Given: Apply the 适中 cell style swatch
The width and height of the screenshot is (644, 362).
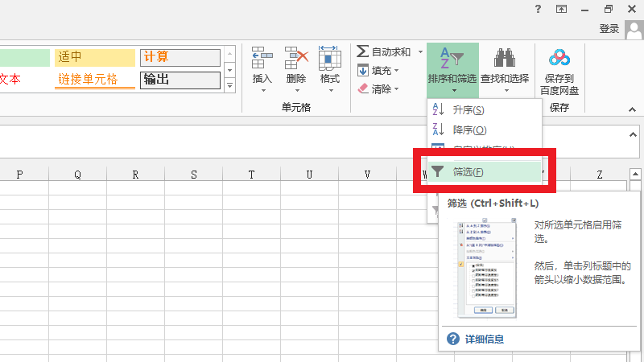Looking at the screenshot, I should pyautogui.click(x=95, y=58).
